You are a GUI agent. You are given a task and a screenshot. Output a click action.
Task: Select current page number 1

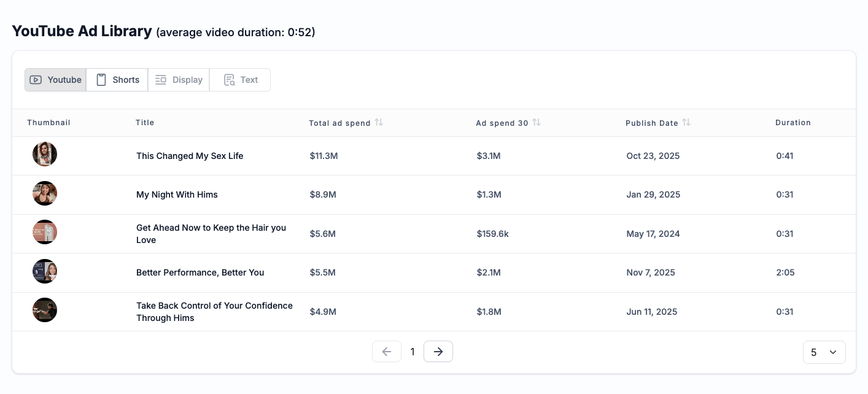click(413, 352)
